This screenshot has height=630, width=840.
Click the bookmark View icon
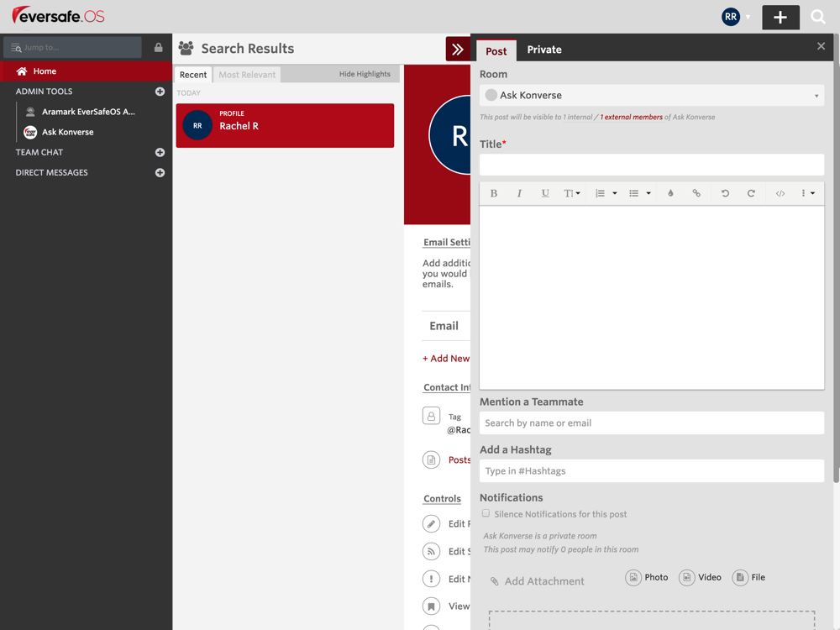coord(431,606)
